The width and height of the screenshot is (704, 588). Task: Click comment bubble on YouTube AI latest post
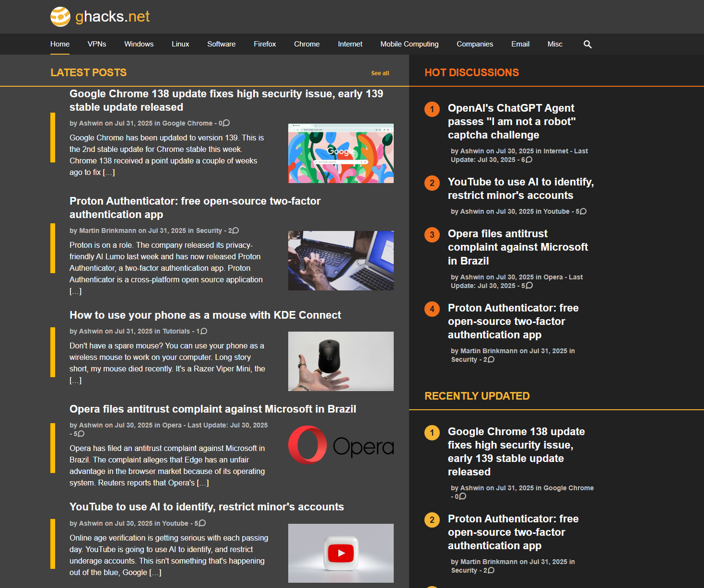pyautogui.click(x=202, y=523)
